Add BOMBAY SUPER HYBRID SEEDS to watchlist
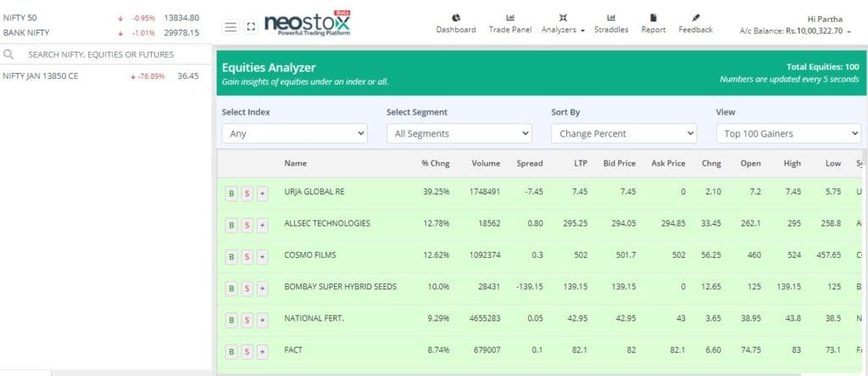The width and height of the screenshot is (868, 376). pos(263,289)
